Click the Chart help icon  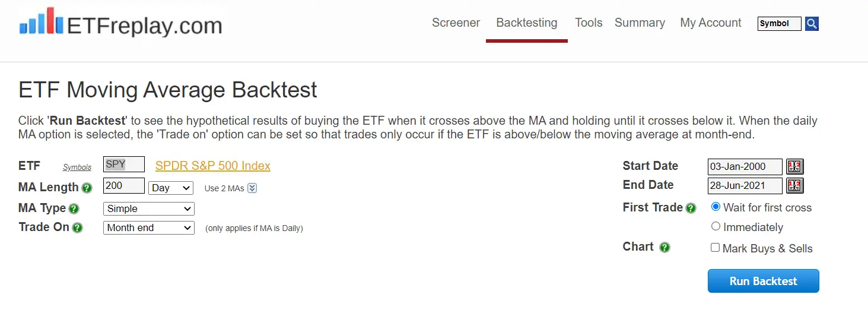pos(664,247)
